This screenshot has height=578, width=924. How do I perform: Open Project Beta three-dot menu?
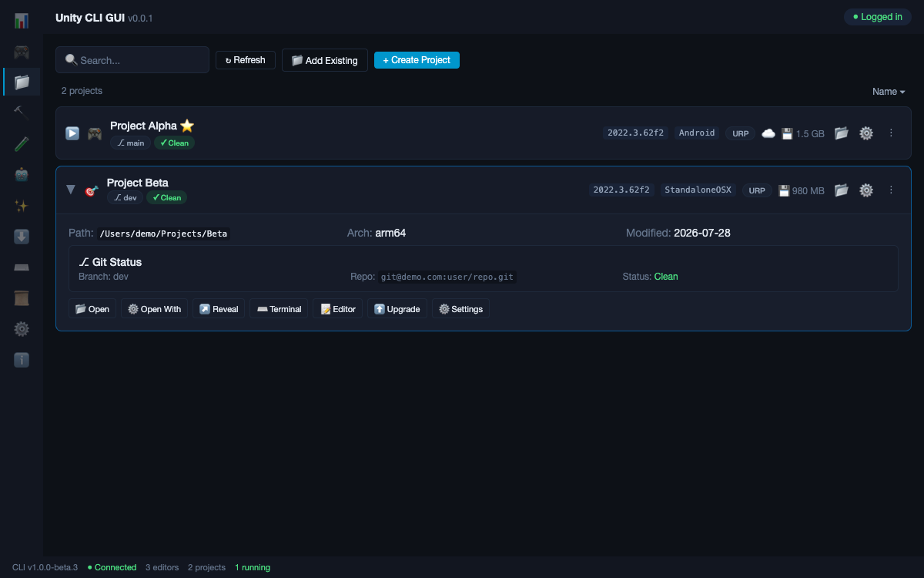tap(891, 190)
